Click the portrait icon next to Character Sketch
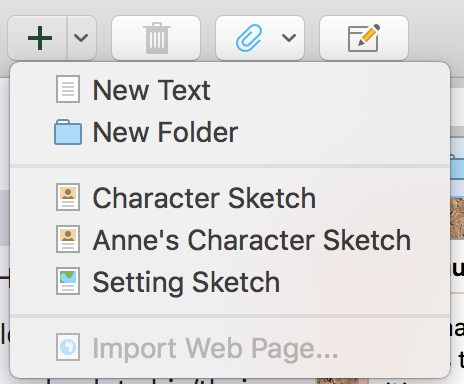Screen dimensions: 464x384 [68, 197]
